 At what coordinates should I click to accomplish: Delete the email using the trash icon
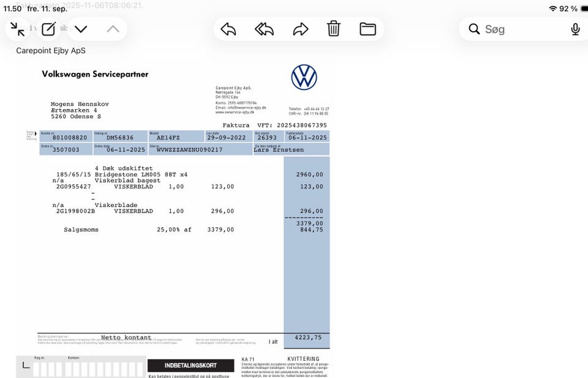tap(333, 29)
